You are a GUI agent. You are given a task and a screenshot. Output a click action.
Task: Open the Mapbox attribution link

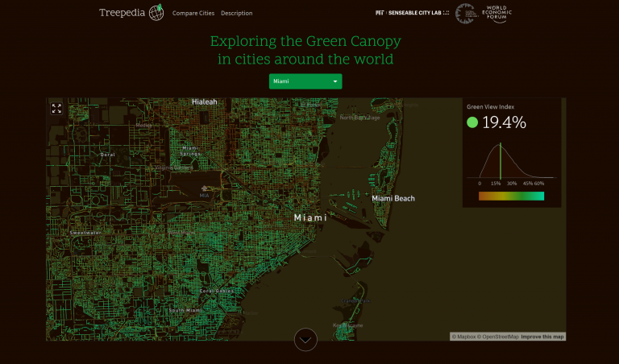point(463,336)
